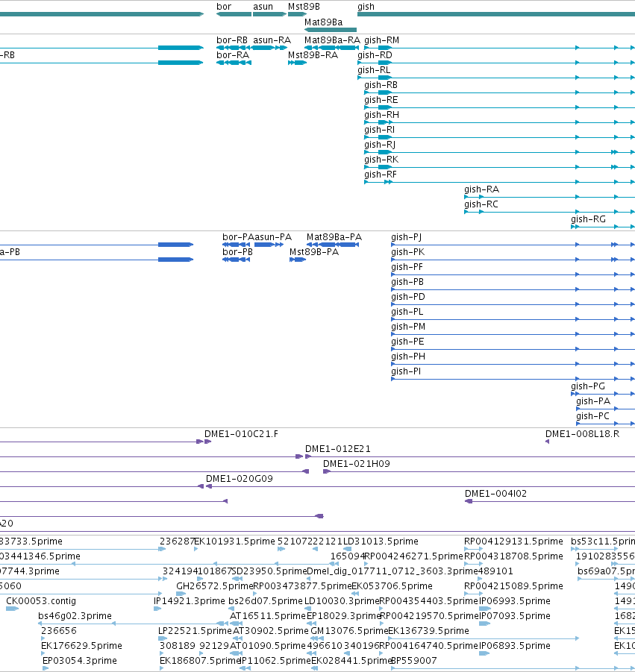635x672 pixels.
Task: Click the asun gene span bar
Action: click(269, 14)
